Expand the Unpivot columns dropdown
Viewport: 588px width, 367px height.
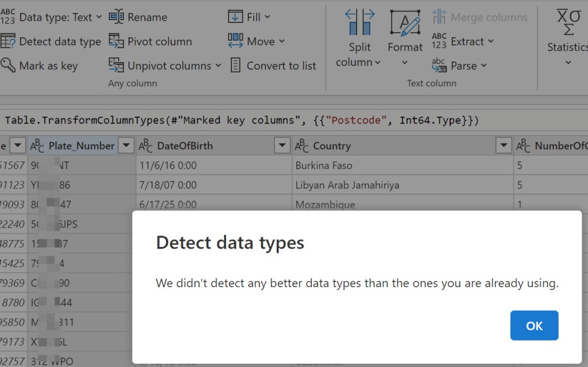click(x=218, y=66)
